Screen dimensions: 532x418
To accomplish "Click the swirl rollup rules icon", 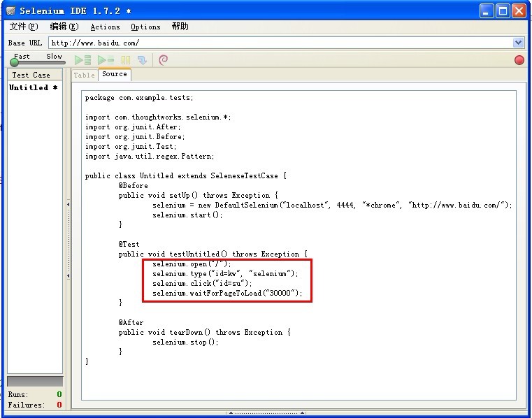I will (164, 60).
